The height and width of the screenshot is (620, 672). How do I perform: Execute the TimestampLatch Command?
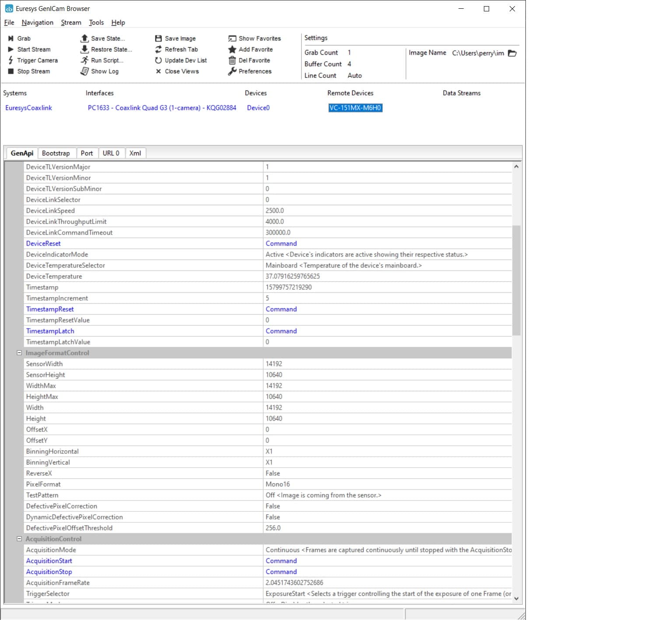(x=281, y=331)
